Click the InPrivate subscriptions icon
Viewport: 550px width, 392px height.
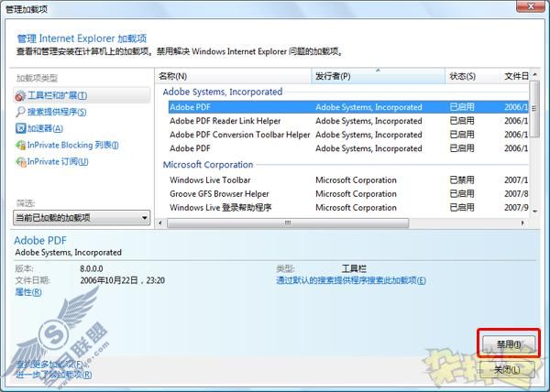click(20, 161)
